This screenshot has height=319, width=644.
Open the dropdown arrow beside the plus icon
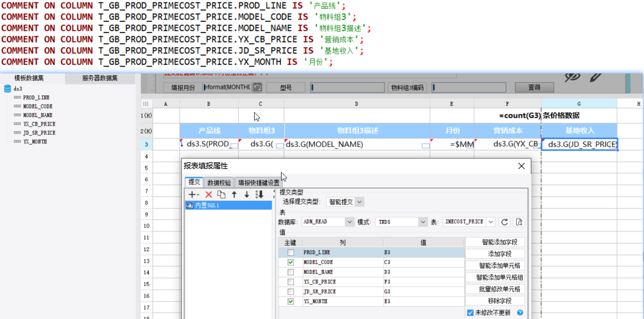(x=198, y=195)
